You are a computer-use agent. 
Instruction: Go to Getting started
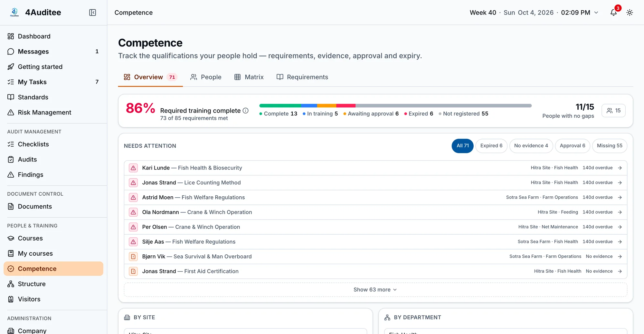53,67
